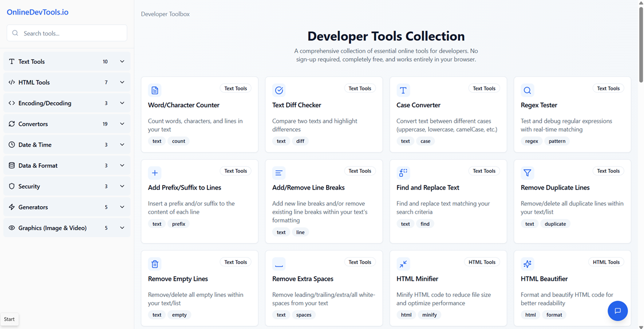This screenshot has height=329, width=644.
Task: Click the Windows Start button
Action: pyautogui.click(x=10, y=319)
